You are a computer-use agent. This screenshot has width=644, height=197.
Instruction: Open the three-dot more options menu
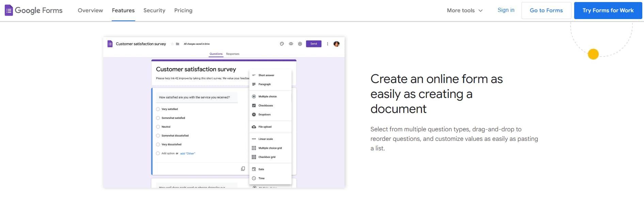click(328, 44)
